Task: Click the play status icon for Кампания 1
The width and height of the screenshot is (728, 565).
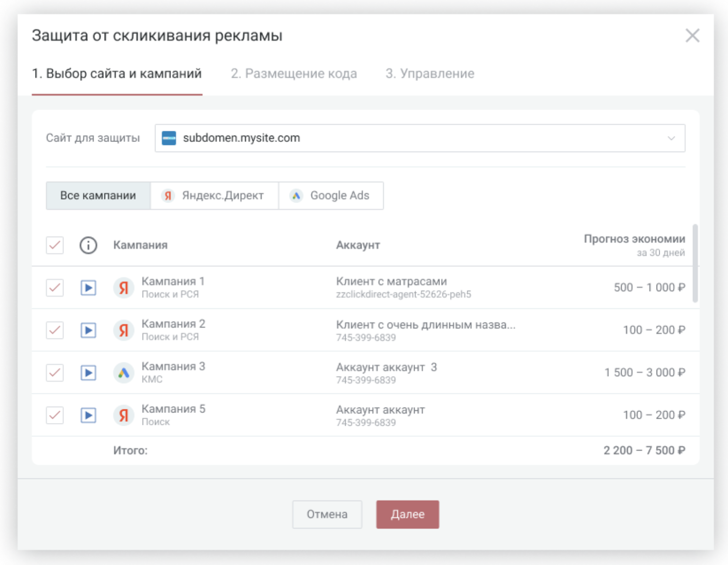Action: tap(88, 288)
